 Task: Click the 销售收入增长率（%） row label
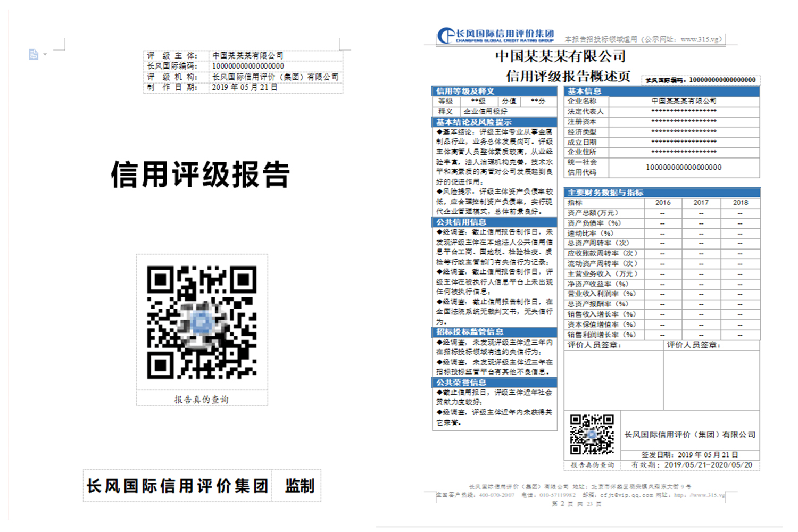[602, 314]
